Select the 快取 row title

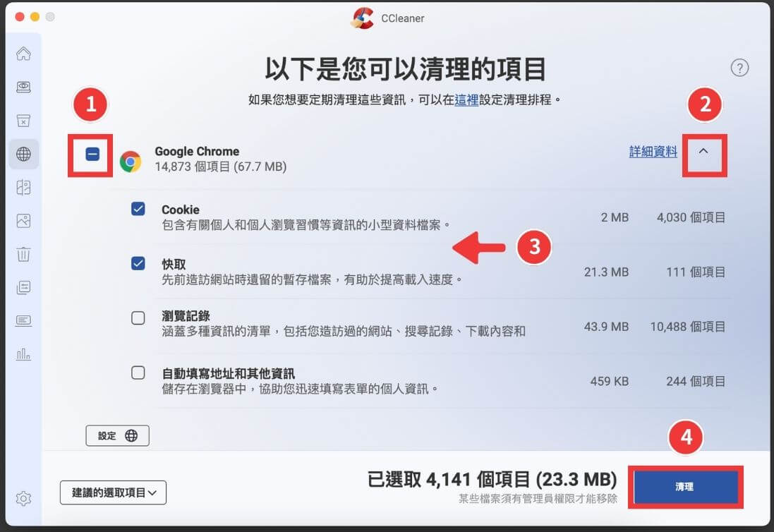pos(174,265)
